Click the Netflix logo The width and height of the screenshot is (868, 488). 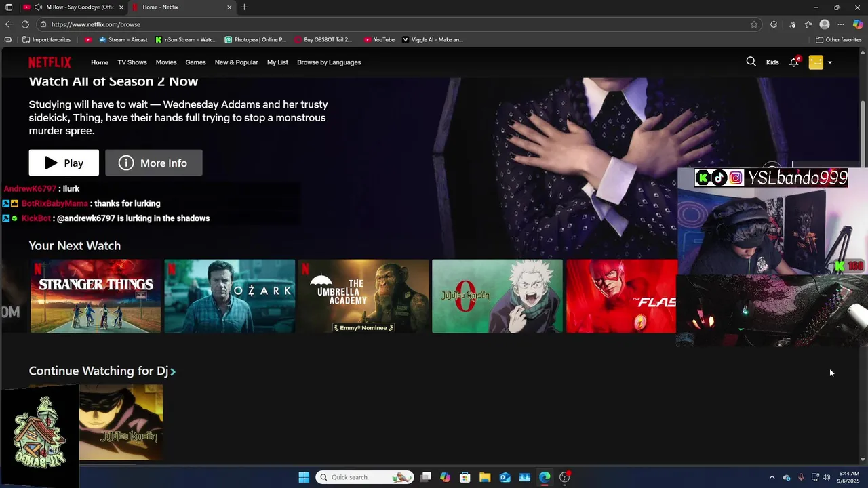point(50,62)
